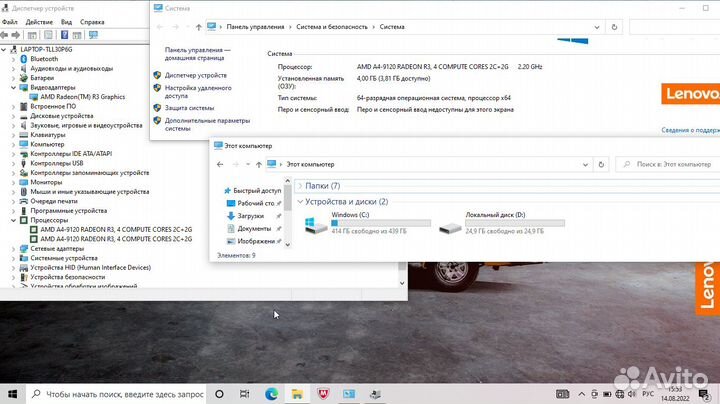
Task: Select Дисковые устройства in device tree
Action: 62,116
